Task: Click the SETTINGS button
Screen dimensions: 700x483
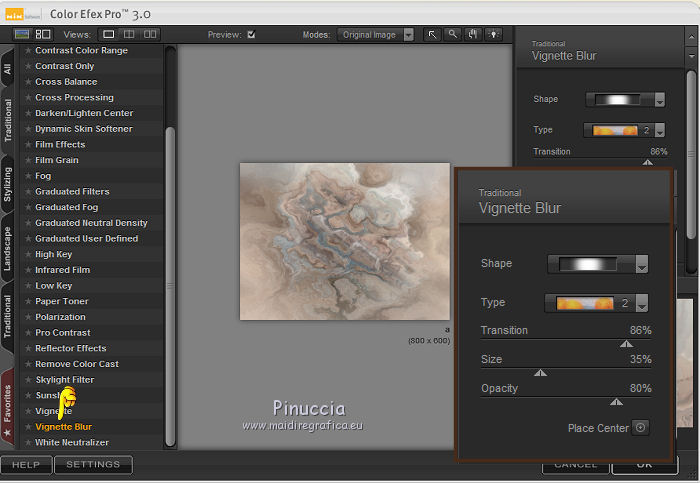Action: 93,465
